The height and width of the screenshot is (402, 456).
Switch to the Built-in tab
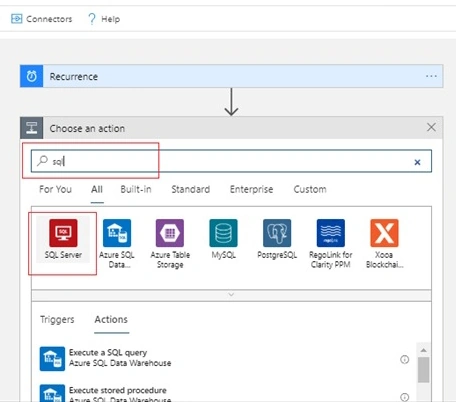click(x=136, y=189)
